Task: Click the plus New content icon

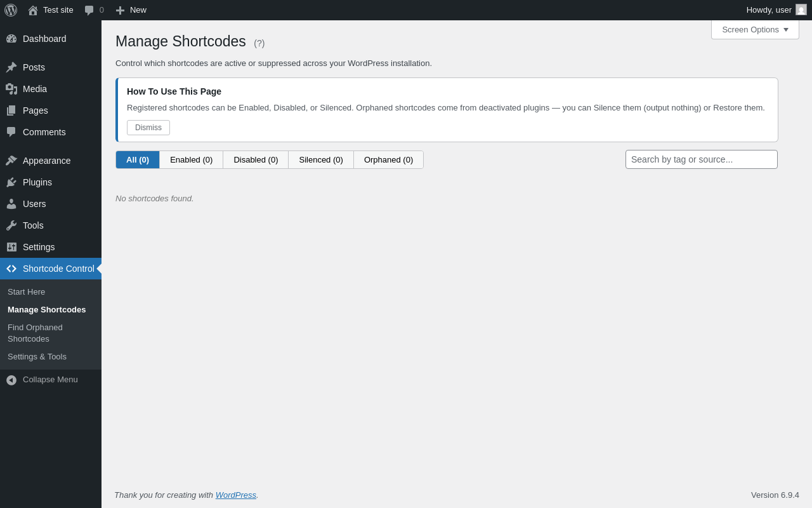Action: [x=120, y=10]
